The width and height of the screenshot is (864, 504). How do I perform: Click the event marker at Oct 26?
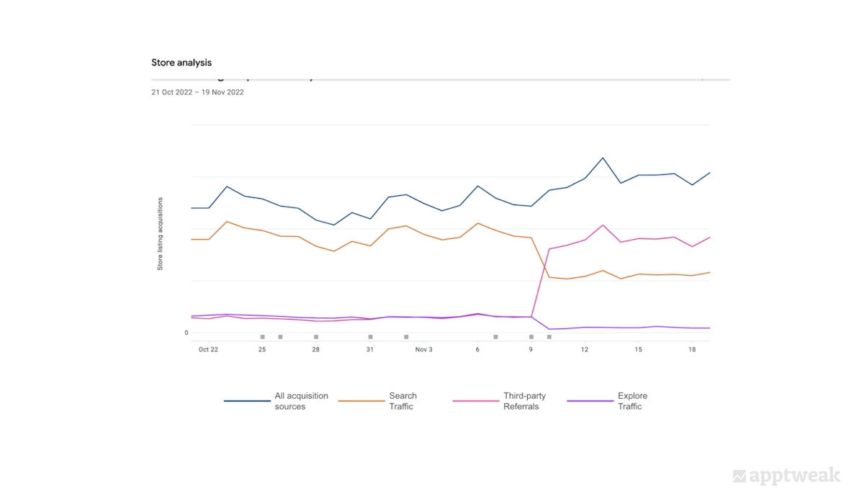coord(280,336)
